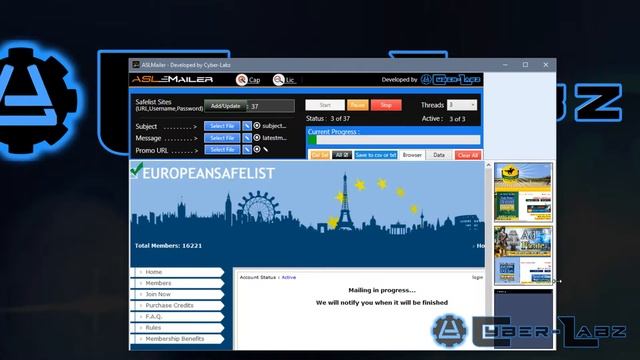Click Select File for Message
Screen dimensions: 640x360
click(222, 138)
